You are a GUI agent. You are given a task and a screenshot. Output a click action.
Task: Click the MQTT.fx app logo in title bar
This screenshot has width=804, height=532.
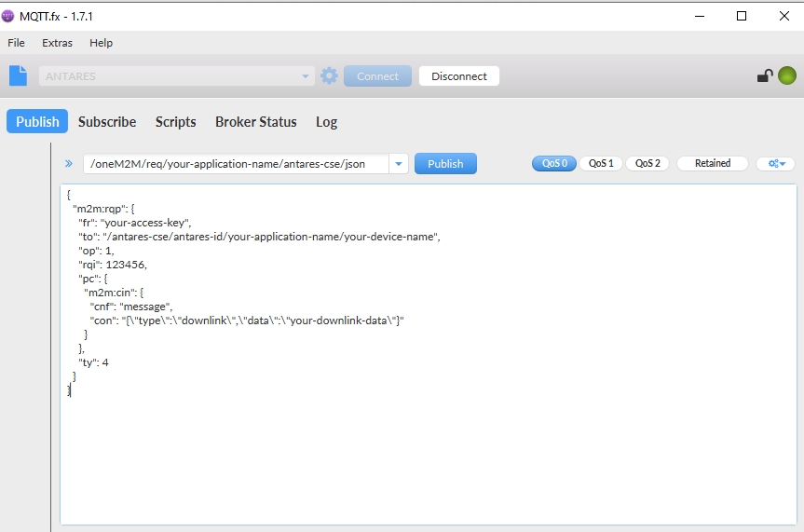pos(7,16)
